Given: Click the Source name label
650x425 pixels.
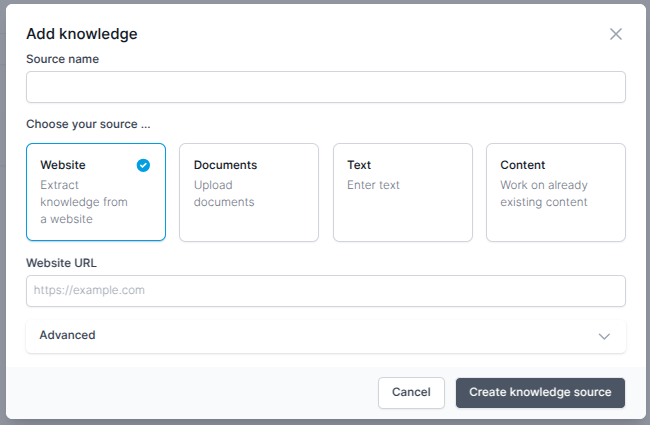Looking at the screenshot, I should click(63, 59).
